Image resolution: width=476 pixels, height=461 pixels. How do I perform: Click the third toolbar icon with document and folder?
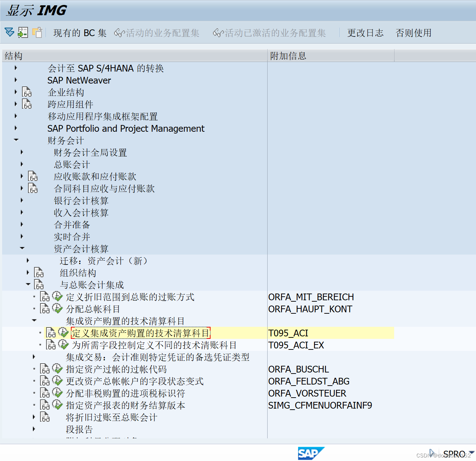(x=37, y=32)
